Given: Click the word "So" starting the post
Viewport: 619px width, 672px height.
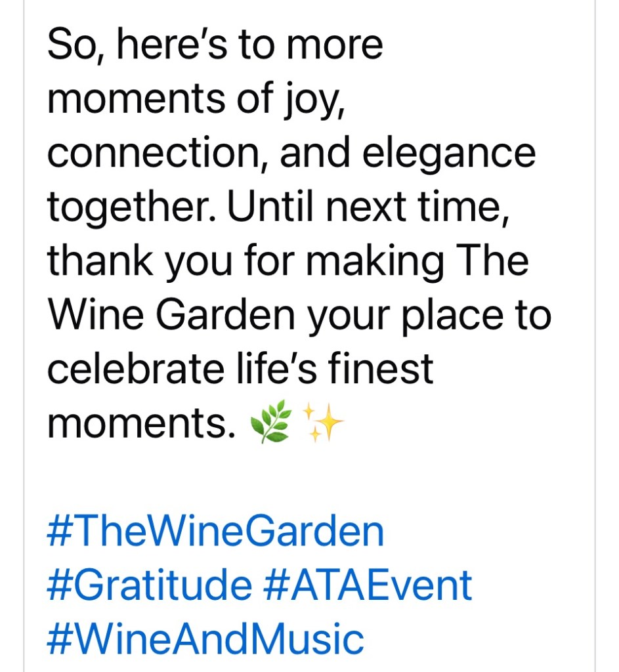Looking at the screenshot, I should pyautogui.click(x=70, y=46).
